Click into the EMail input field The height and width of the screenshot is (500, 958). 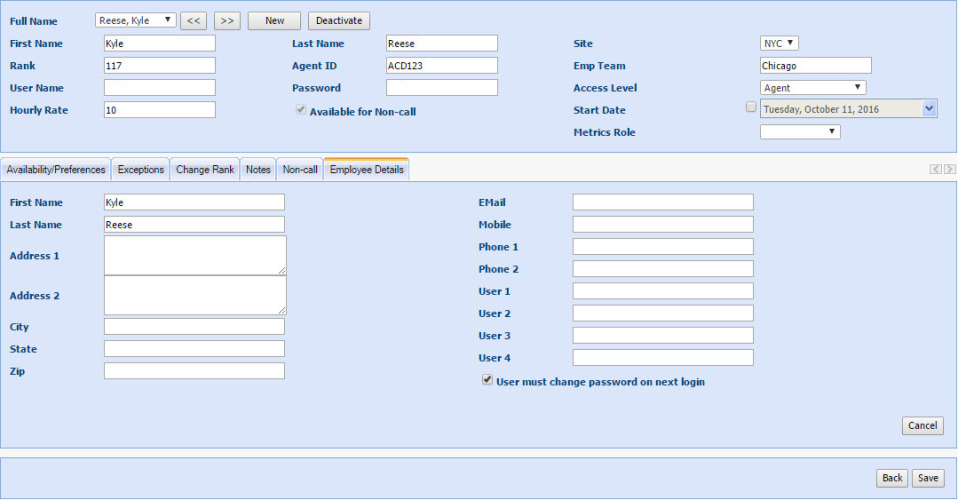(x=663, y=203)
